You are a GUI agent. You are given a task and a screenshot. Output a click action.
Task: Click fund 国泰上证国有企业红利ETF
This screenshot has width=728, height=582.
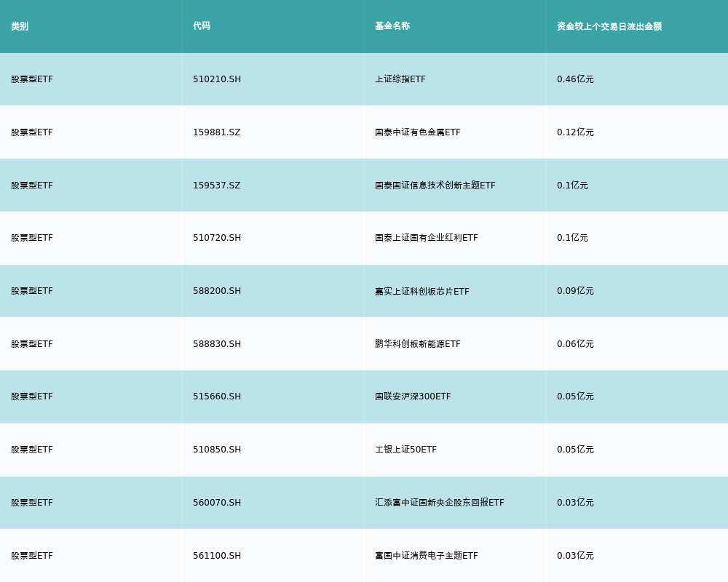pos(426,238)
